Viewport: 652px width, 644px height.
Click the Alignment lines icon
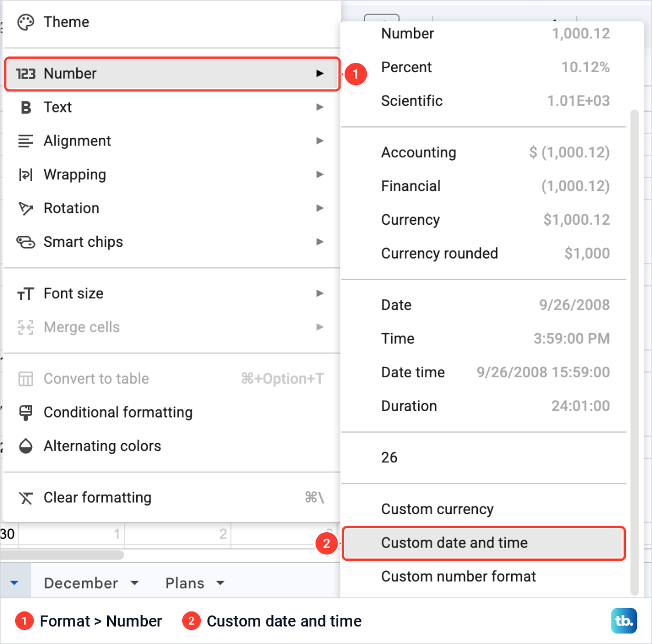[x=26, y=141]
